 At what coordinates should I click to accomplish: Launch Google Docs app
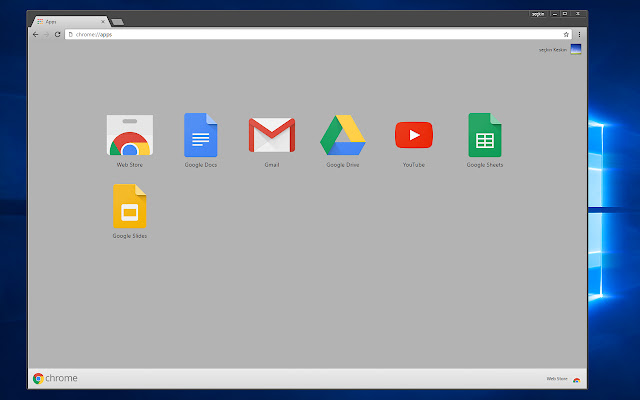200,135
